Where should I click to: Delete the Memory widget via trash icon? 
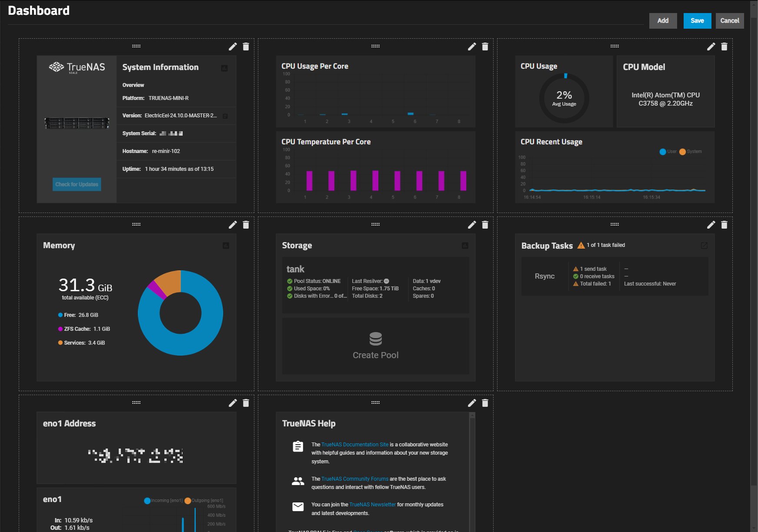pyautogui.click(x=246, y=225)
